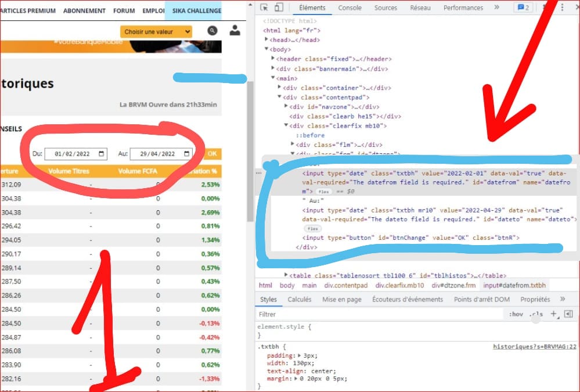
Task: Open the Du date calendar picker icon
Action: [102, 154]
